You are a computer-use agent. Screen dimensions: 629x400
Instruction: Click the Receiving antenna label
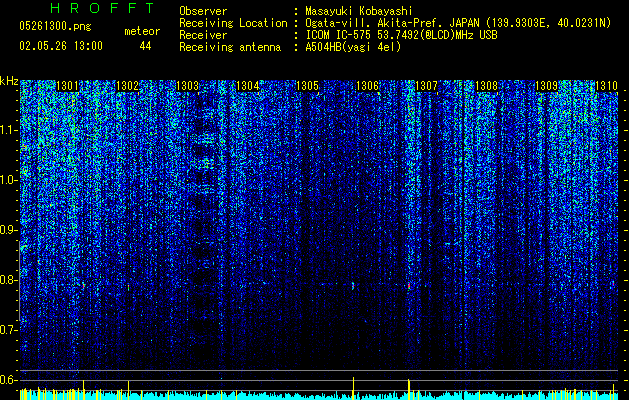pos(230,47)
